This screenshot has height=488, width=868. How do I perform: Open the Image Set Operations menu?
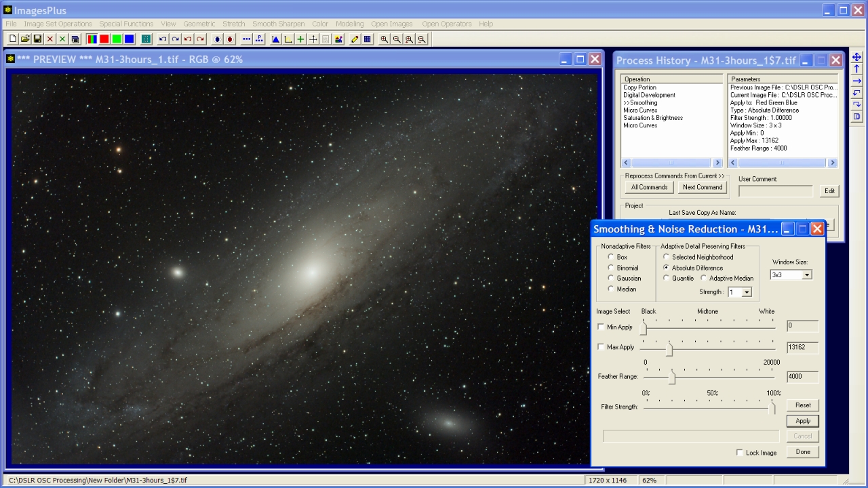(x=58, y=24)
